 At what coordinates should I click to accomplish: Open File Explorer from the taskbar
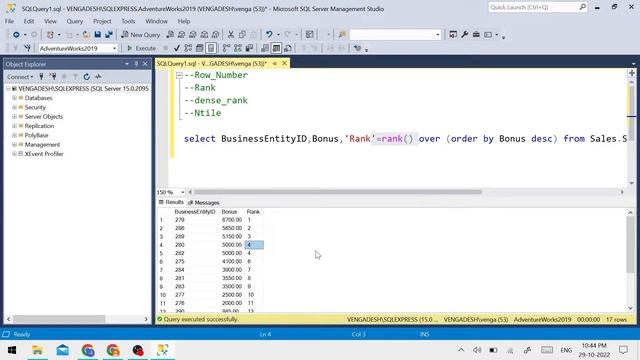tap(37, 350)
